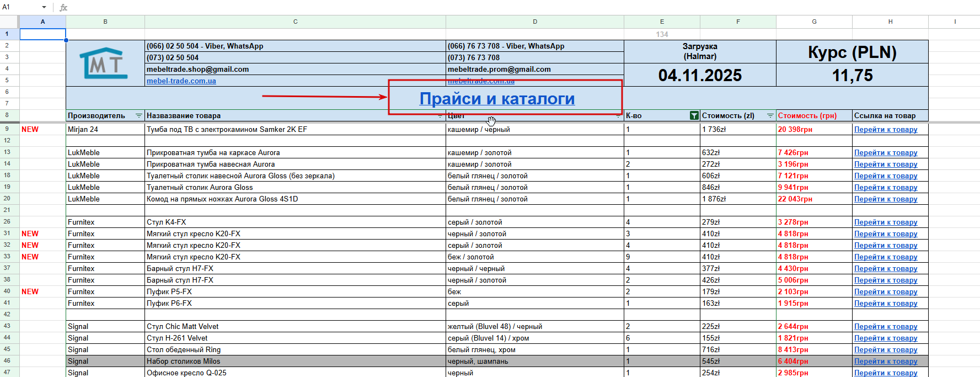Select row 9 header
Image resolution: width=980 pixels, height=377 pixels.
point(9,129)
